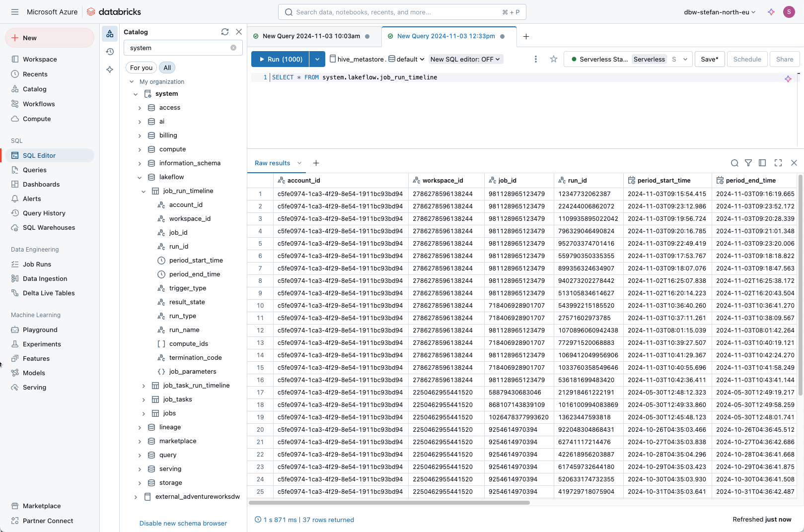Refresh the Catalog panel

(x=225, y=32)
